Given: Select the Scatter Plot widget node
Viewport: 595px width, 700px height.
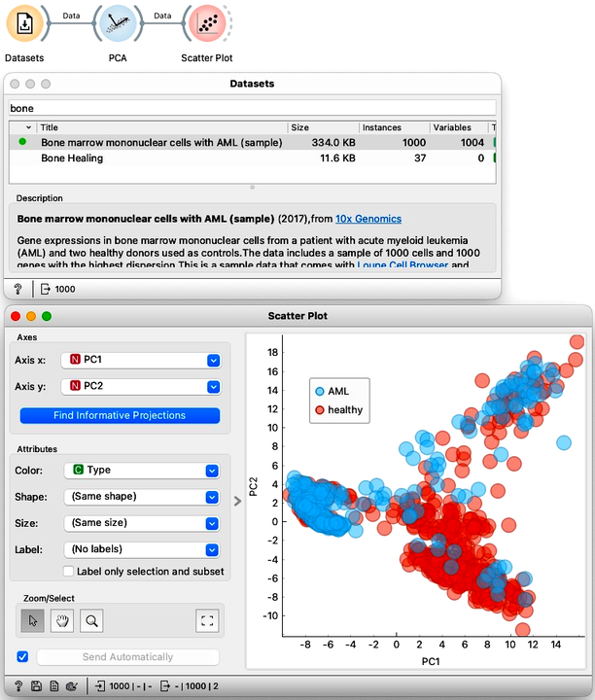Looking at the screenshot, I should (x=207, y=23).
